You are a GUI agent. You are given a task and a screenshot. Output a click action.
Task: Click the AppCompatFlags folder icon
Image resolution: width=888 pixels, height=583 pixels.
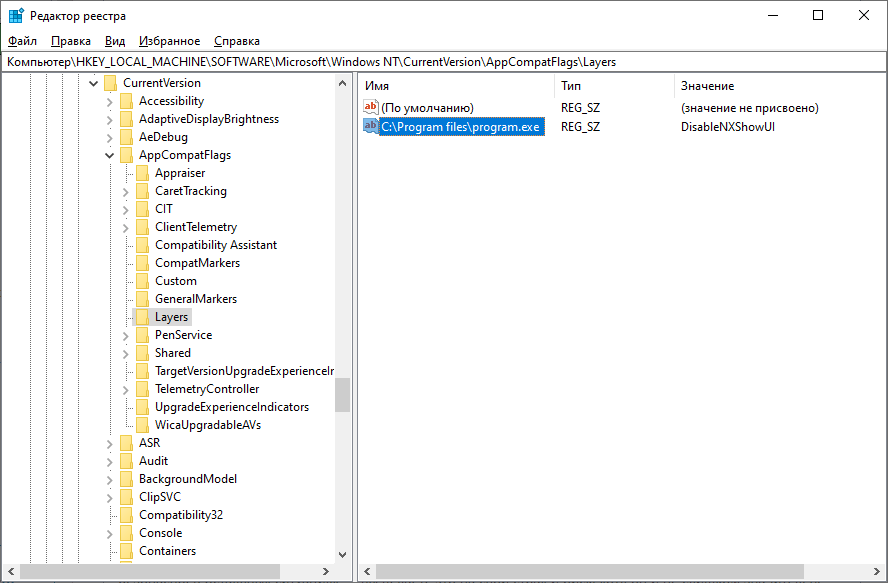126,155
